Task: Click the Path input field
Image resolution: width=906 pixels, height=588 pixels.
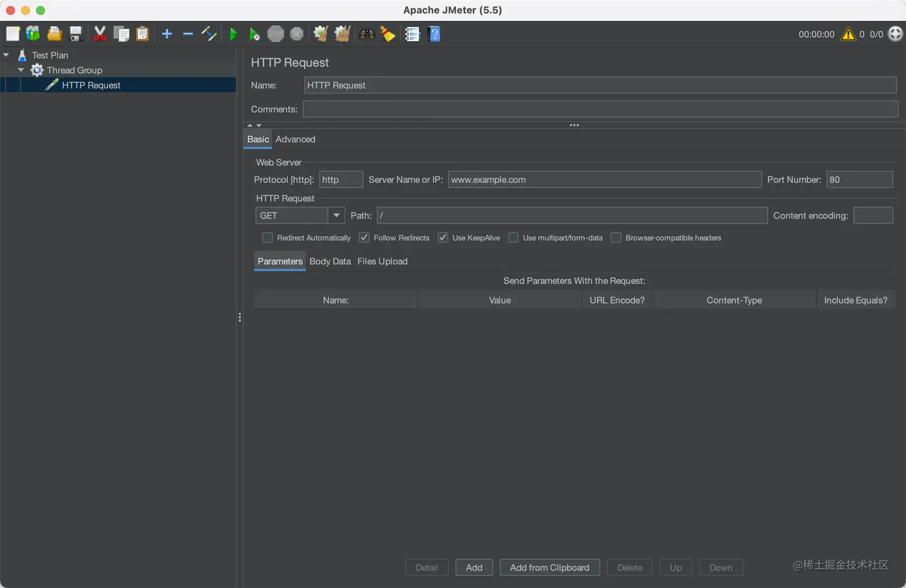Action: (572, 216)
